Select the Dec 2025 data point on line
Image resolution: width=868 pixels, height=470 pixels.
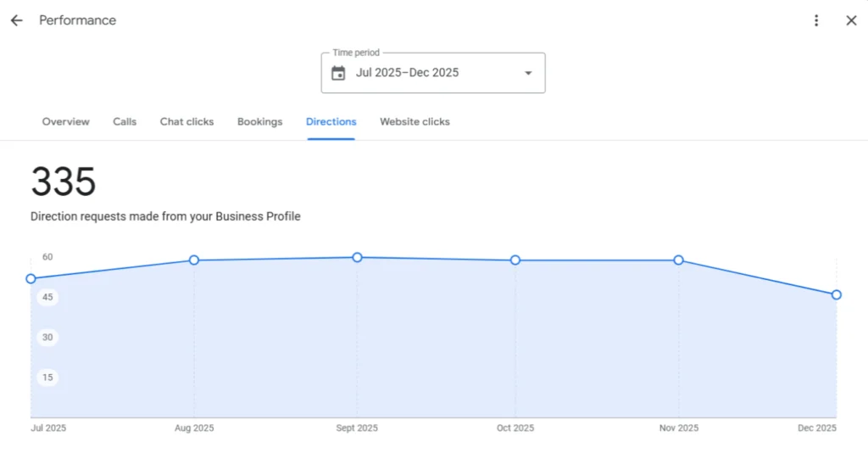tap(837, 294)
